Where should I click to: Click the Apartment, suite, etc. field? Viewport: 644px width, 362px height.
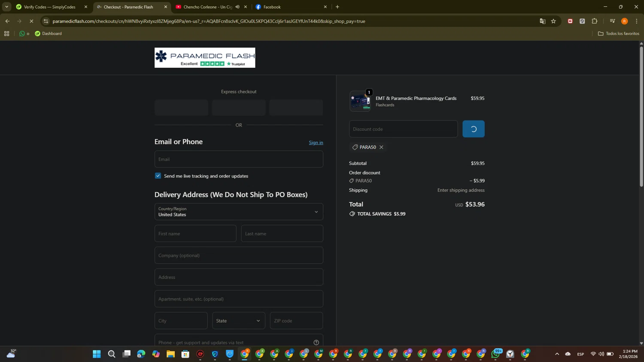[239, 299]
